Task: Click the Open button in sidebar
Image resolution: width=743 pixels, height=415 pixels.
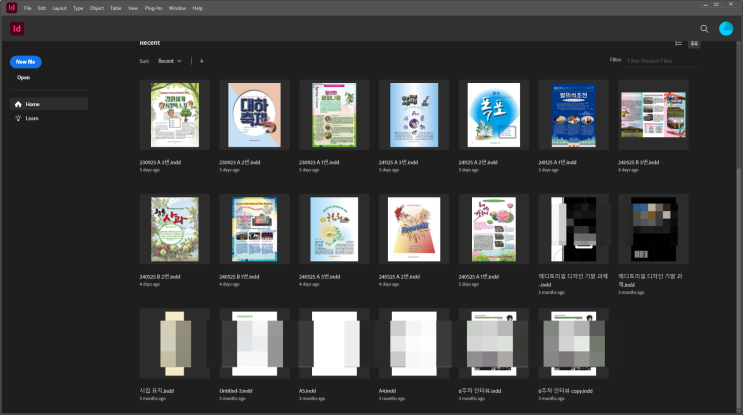Action: click(24, 78)
